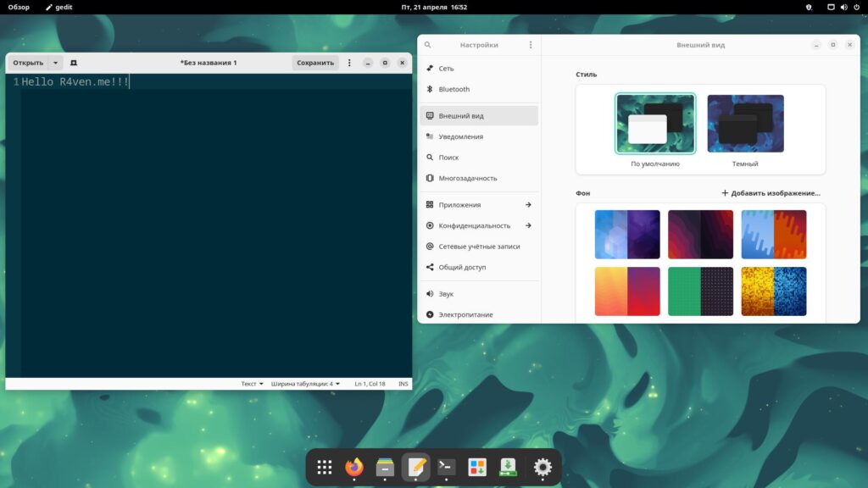Click 'Обзор' in the top panel
The height and width of the screenshot is (488, 868).
click(19, 7)
